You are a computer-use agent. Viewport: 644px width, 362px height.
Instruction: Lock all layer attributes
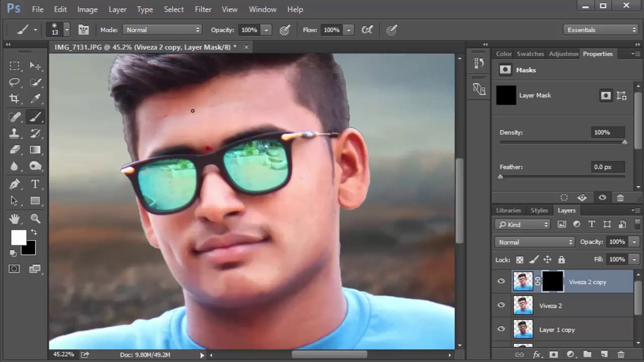561,259
